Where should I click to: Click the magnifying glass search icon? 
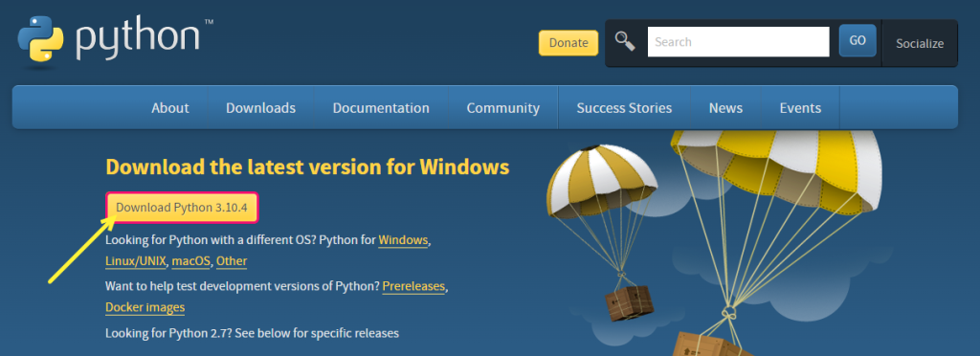(x=624, y=41)
